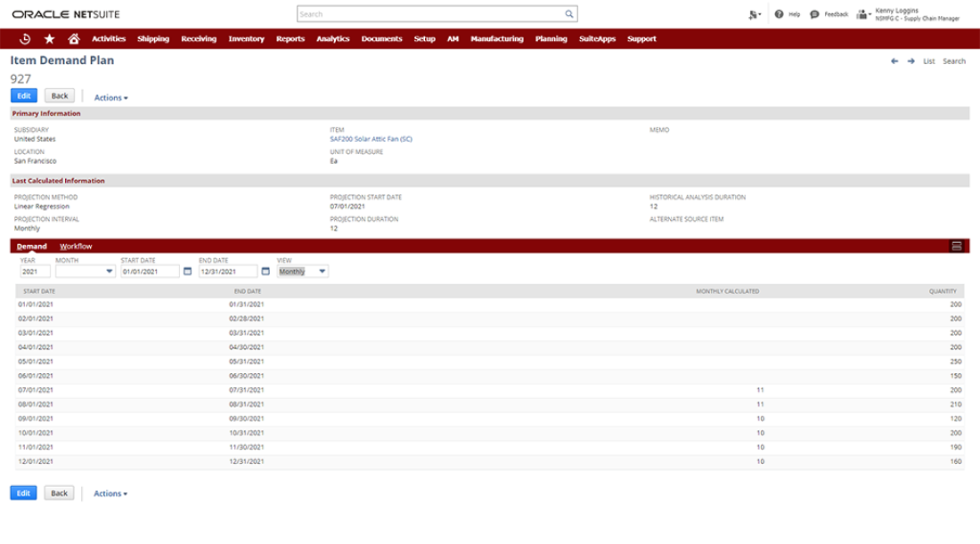This screenshot has width=980, height=544.
Task: Open the Help question mark icon
Action: [779, 14]
